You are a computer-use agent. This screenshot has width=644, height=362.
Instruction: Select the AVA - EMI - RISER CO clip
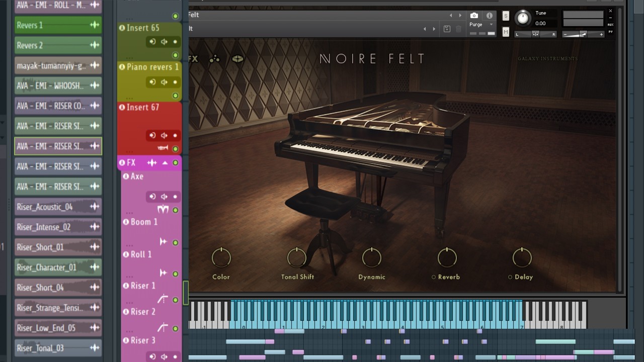[x=58, y=106]
